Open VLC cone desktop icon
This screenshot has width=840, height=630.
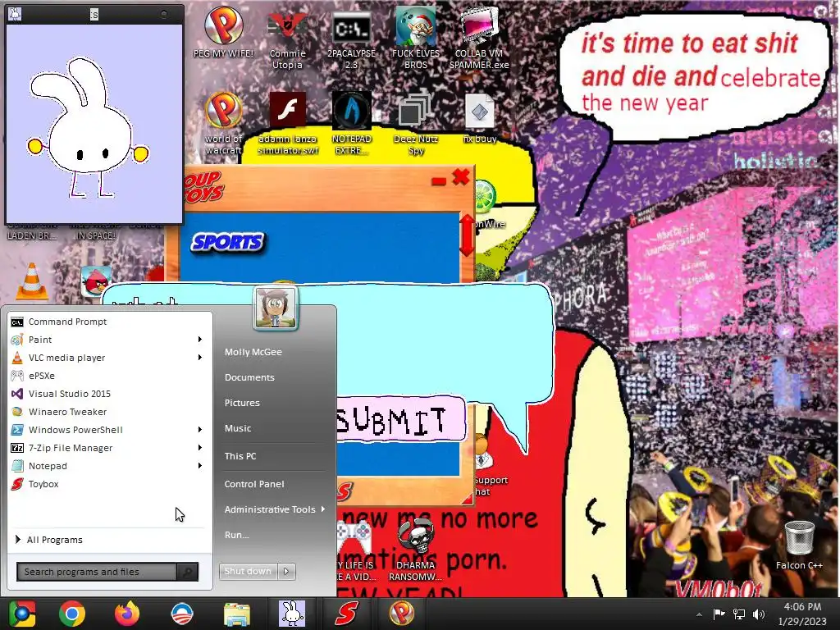[32, 281]
